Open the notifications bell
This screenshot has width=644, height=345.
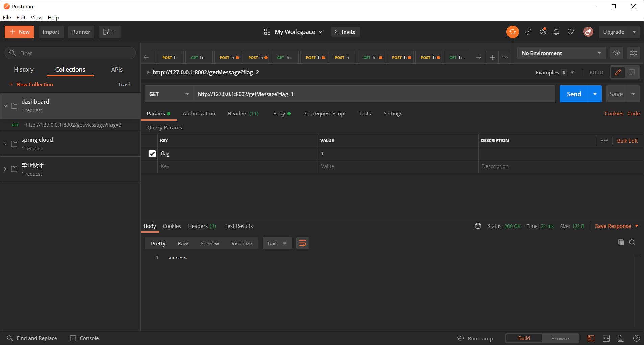[556, 32]
